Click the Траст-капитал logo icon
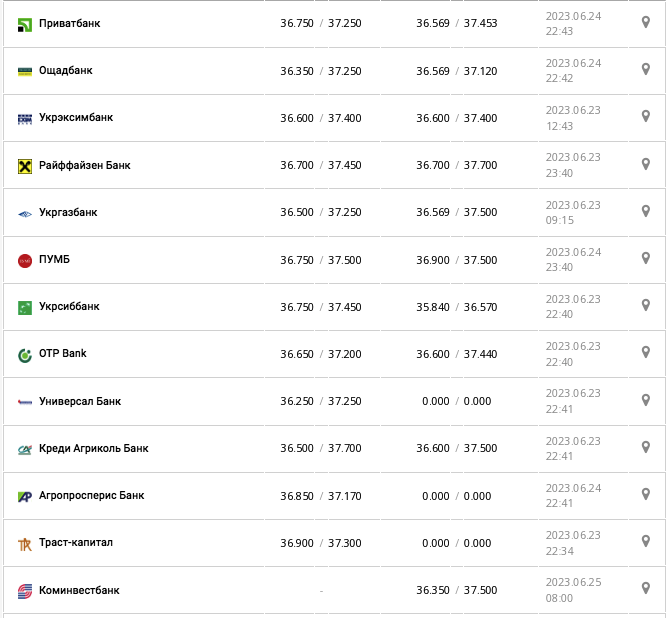The image size is (667, 618). click(25, 543)
